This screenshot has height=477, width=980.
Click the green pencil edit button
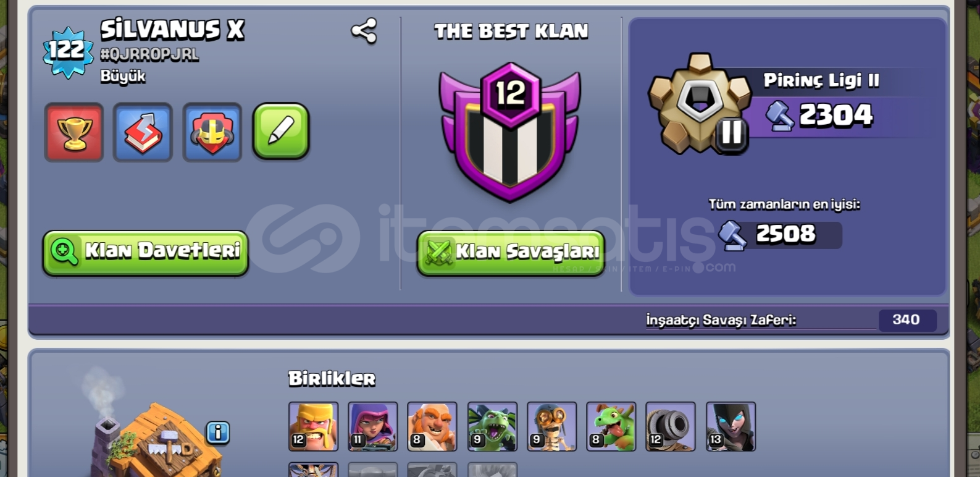(281, 131)
